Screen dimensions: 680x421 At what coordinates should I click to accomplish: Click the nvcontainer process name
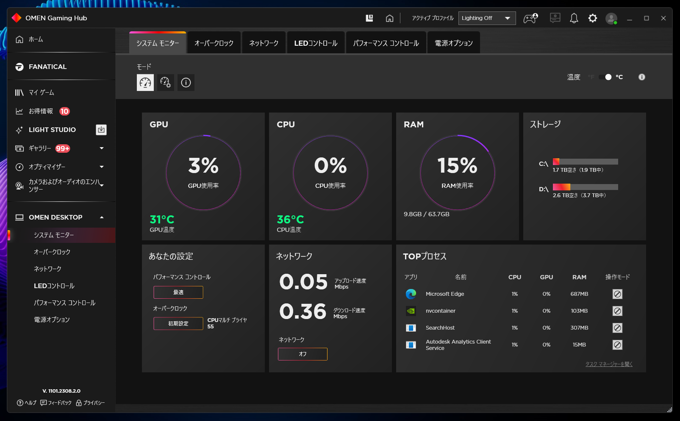(440, 311)
